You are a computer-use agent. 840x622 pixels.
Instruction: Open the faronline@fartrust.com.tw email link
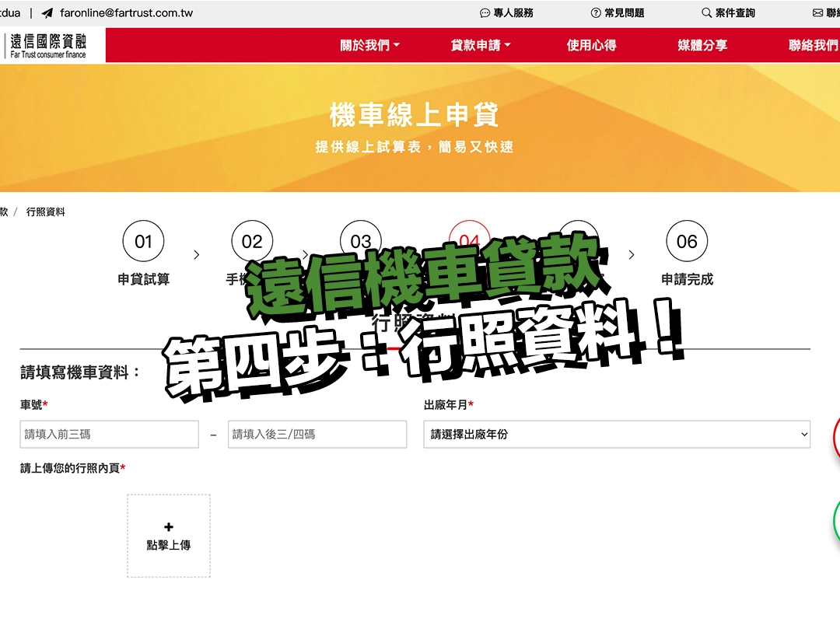coord(127,13)
